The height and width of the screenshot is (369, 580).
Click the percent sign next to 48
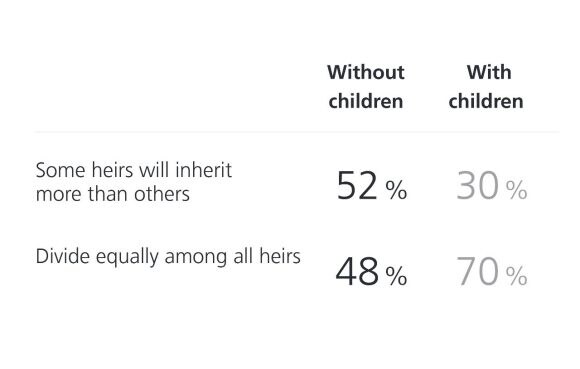click(396, 276)
